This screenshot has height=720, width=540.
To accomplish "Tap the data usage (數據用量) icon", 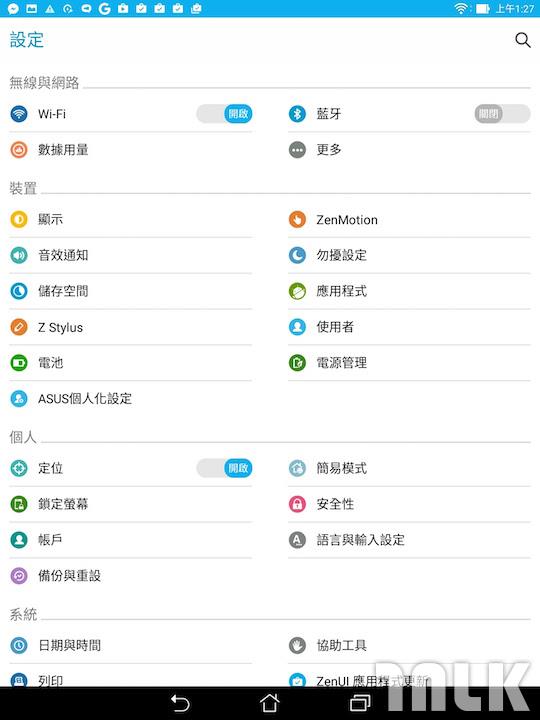I will [x=19, y=150].
